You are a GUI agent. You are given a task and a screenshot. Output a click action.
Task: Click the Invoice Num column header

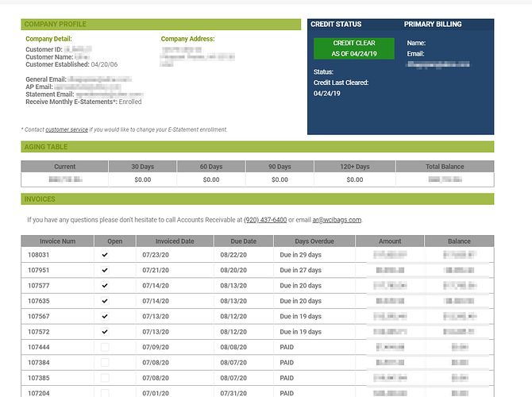pyautogui.click(x=57, y=241)
